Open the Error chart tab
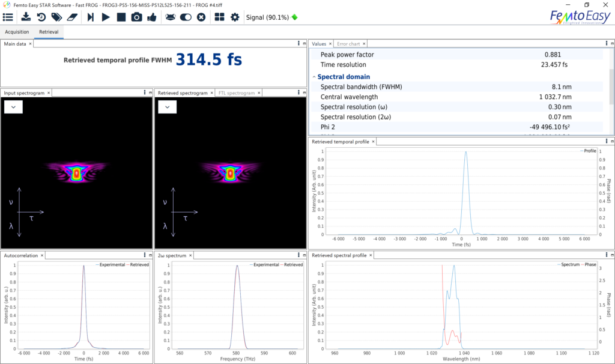 pyautogui.click(x=348, y=44)
